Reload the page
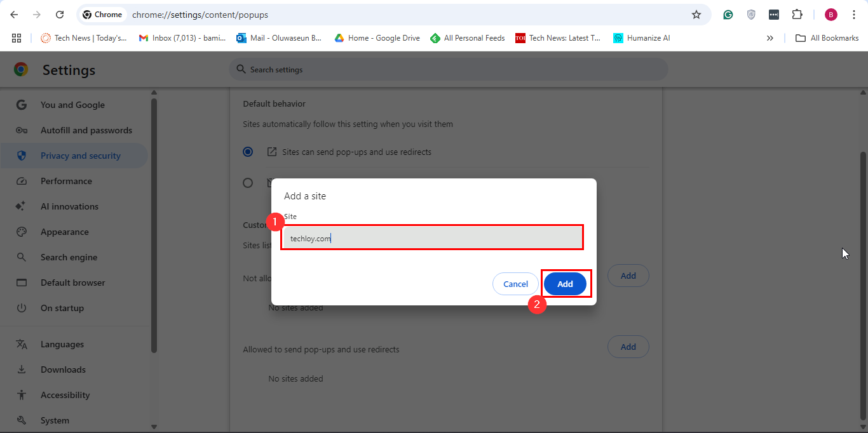The height and width of the screenshot is (433, 868). click(x=60, y=15)
